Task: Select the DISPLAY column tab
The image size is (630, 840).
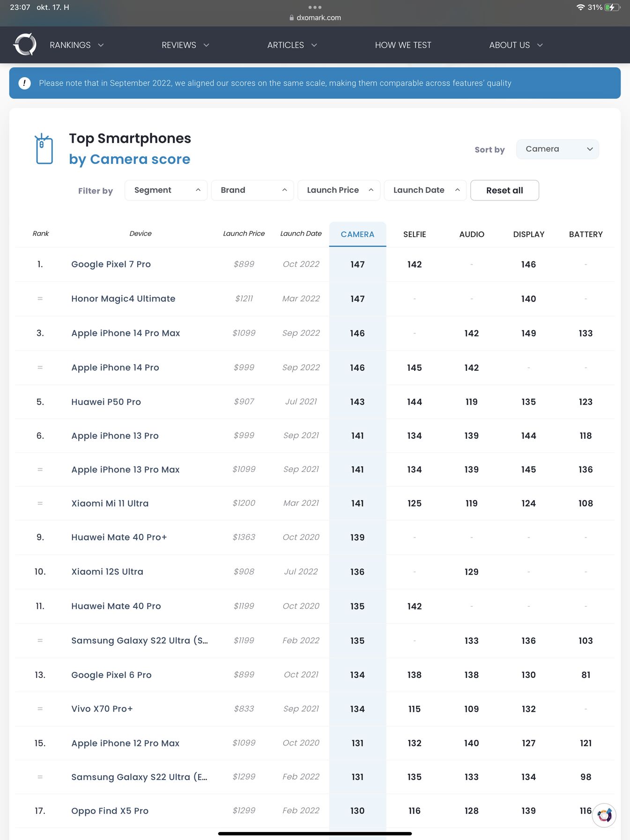Action: [x=529, y=234]
